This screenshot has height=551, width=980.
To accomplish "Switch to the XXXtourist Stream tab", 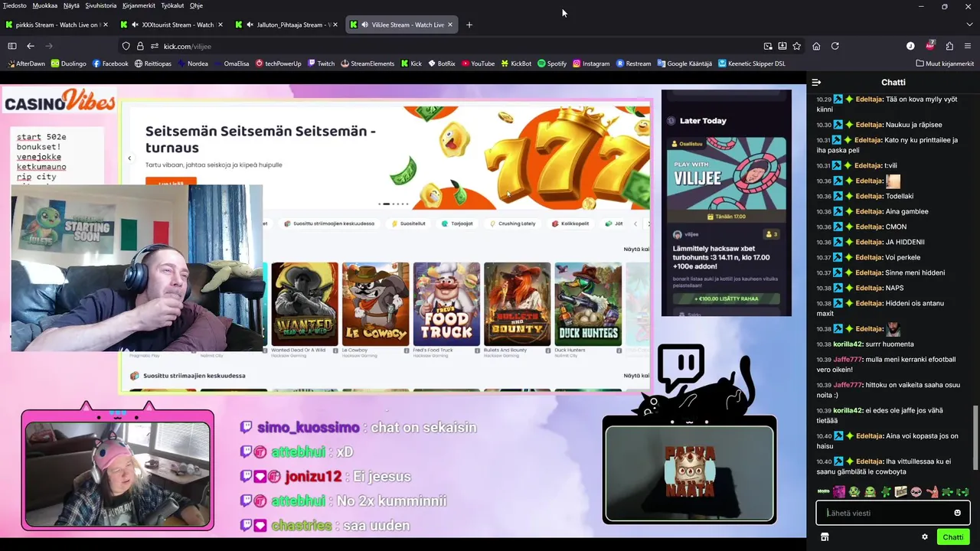I will click(171, 24).
